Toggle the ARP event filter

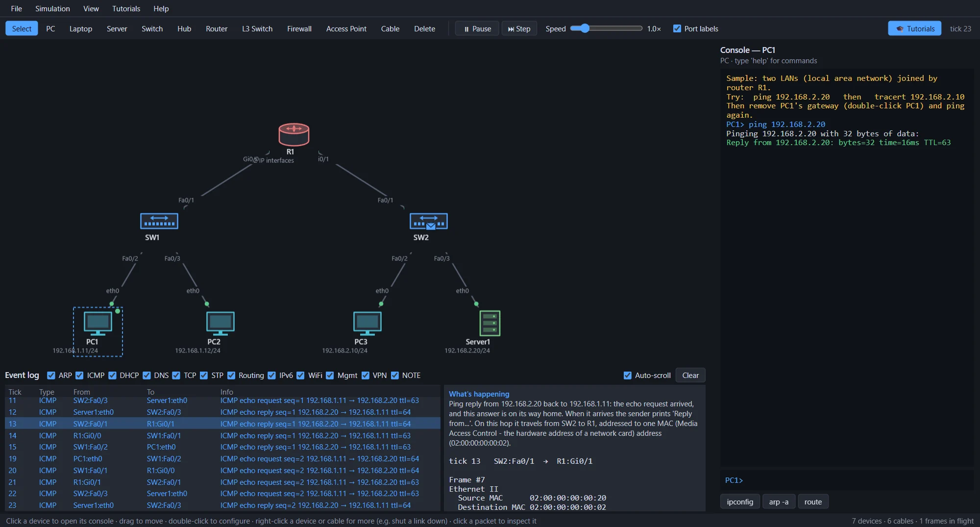(51, 376)
